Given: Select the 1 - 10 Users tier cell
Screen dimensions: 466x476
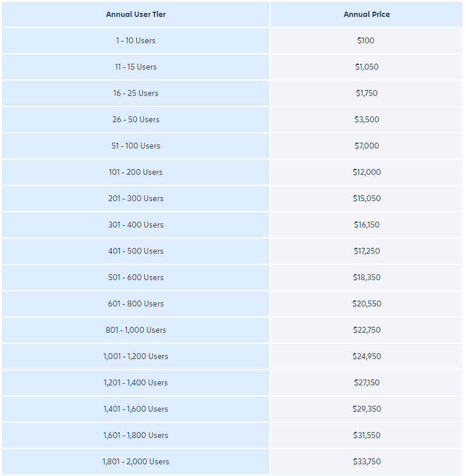Looking at the screenshot, I should point(136,40).
